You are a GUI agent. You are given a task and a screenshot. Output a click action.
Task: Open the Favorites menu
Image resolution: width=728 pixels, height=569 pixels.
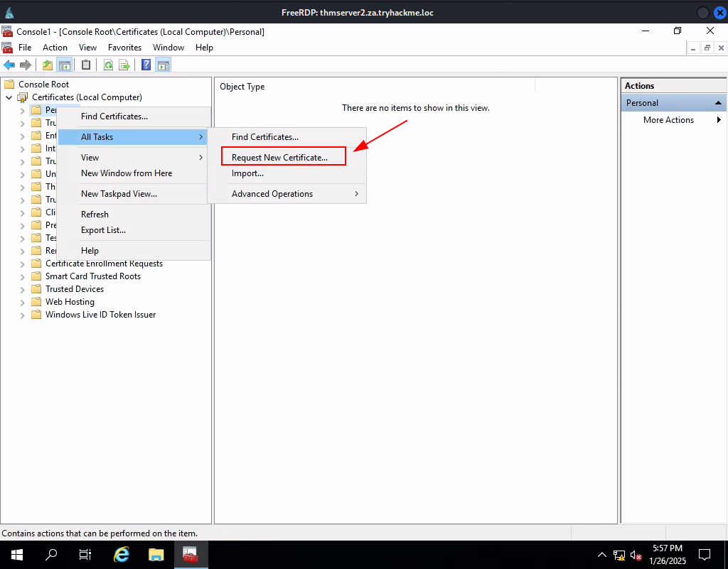[x=124, y=48]
